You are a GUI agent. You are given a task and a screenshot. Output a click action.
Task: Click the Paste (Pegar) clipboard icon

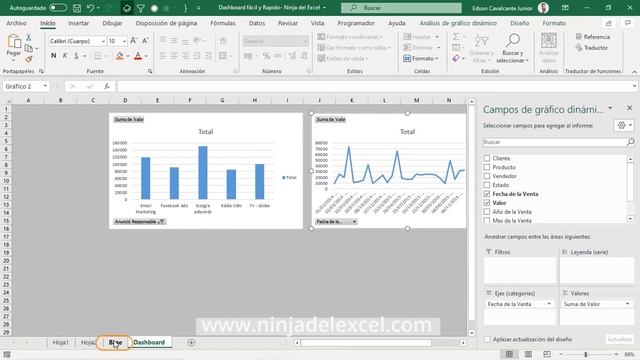tap(14, 41)
